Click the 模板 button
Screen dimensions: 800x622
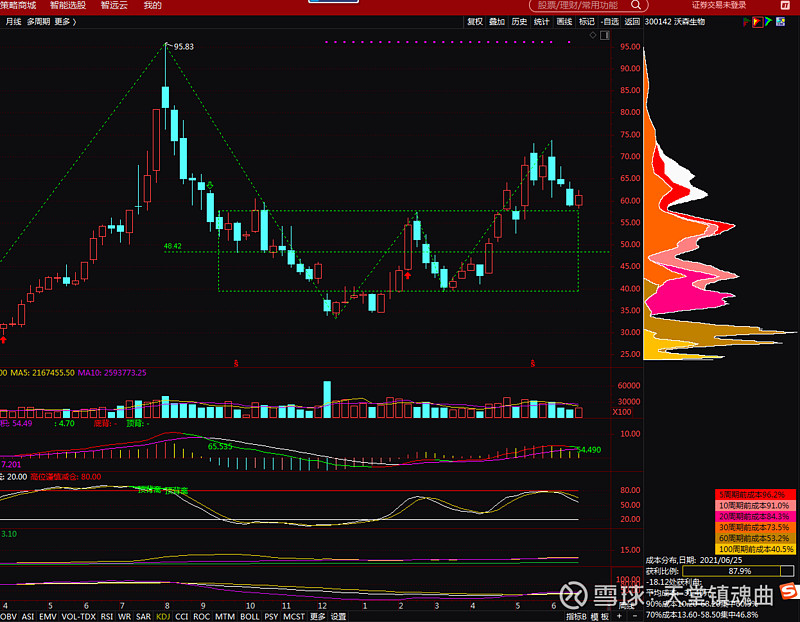(600, 616)
